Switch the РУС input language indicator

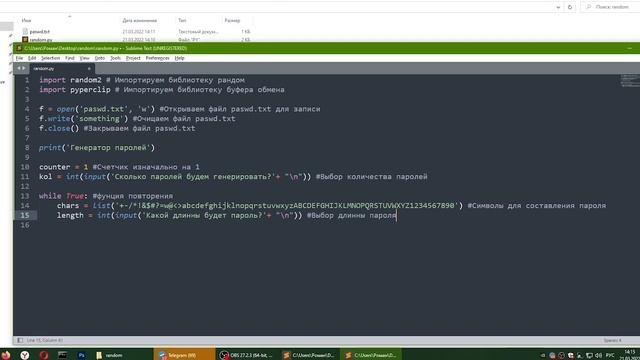pos(610,356)
